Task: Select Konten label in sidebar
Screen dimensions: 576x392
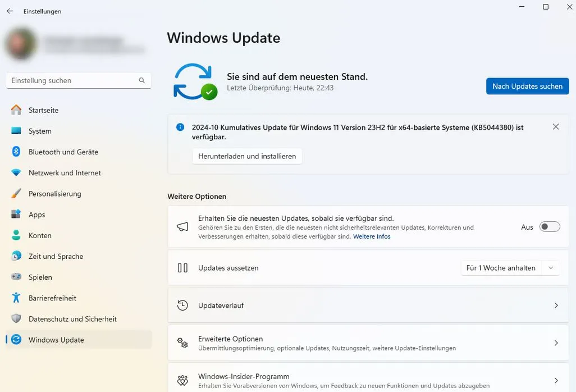Action: [x=40, y=235]
